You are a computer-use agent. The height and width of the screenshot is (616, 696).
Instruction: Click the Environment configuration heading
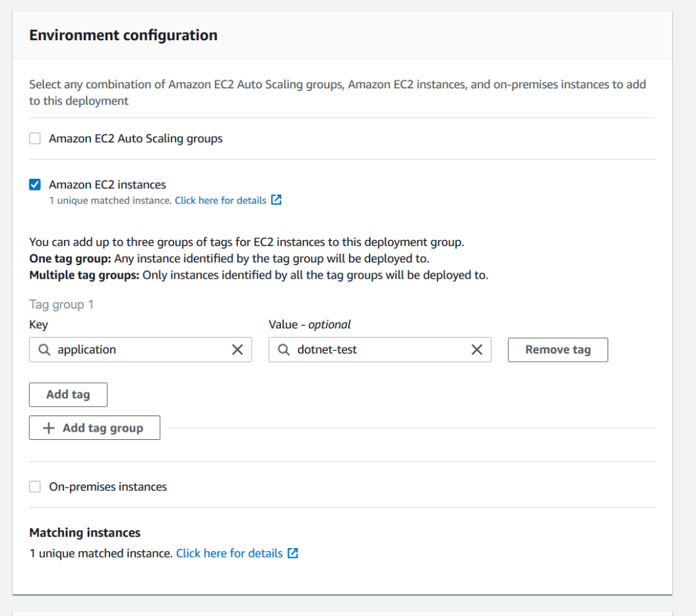click(x=123, y=35)
